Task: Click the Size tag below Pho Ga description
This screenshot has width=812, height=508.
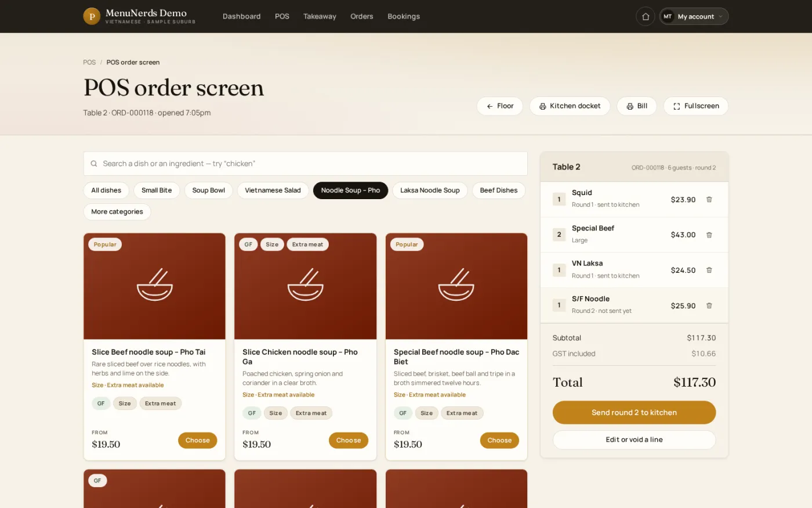Action: [275, 413]
